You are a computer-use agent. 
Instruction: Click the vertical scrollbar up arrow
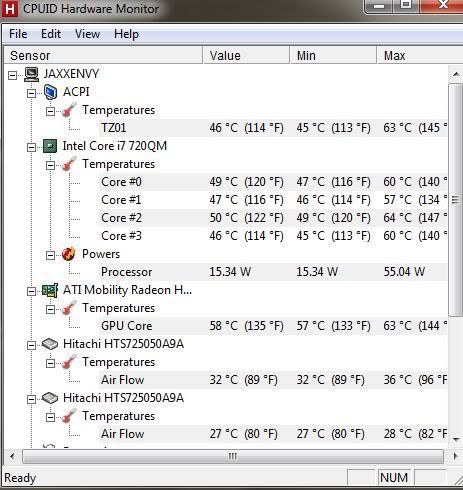(x=455, y=74)
